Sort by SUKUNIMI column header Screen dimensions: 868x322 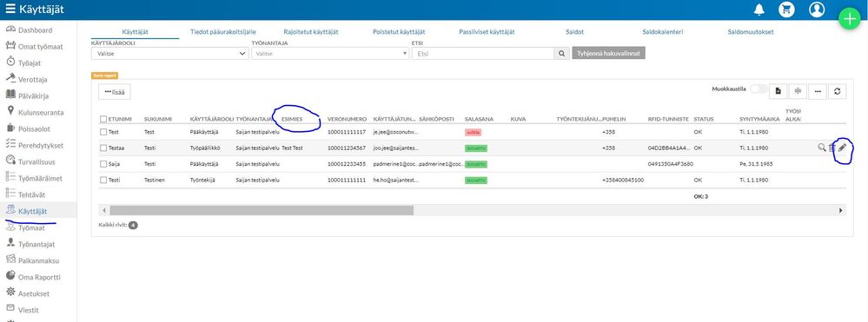[x=158, y=119]
